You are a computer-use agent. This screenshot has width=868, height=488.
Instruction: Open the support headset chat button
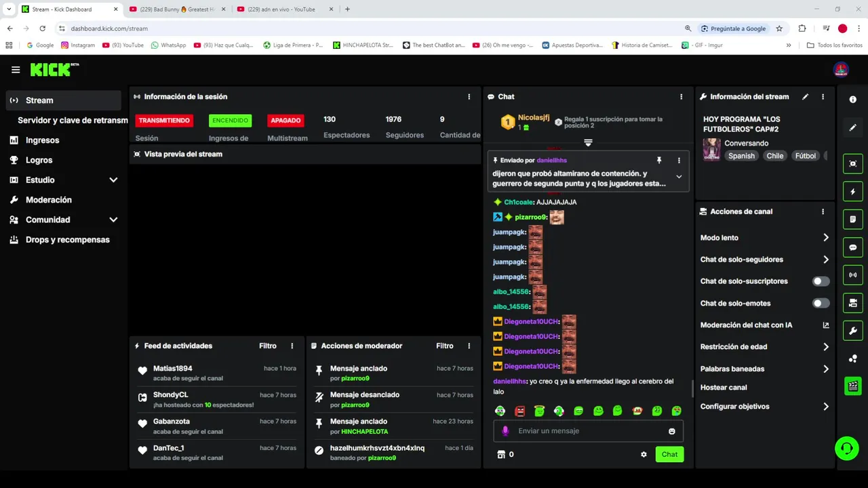tap(846, 448)
